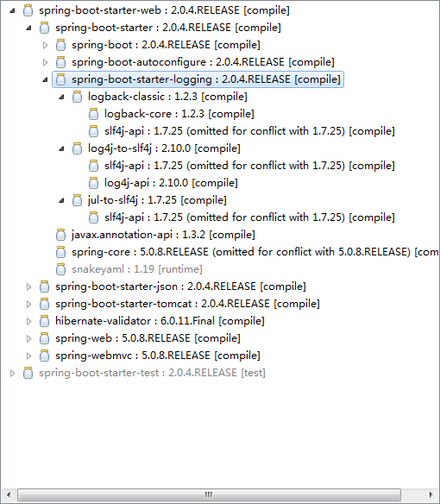Viewport: 440px width, 504px height.
Task: Expand the spring-boot-autoconfigure node
Action: [x=46, y=62]
